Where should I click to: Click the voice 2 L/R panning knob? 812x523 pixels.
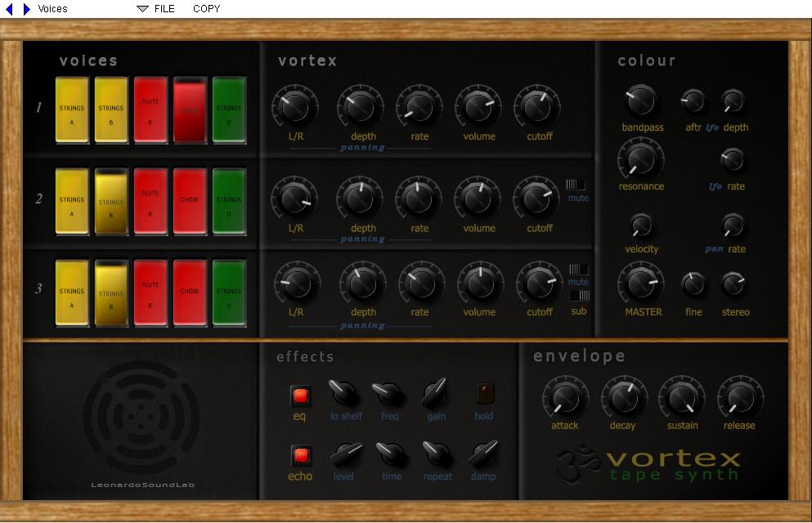tap(294, 199)
